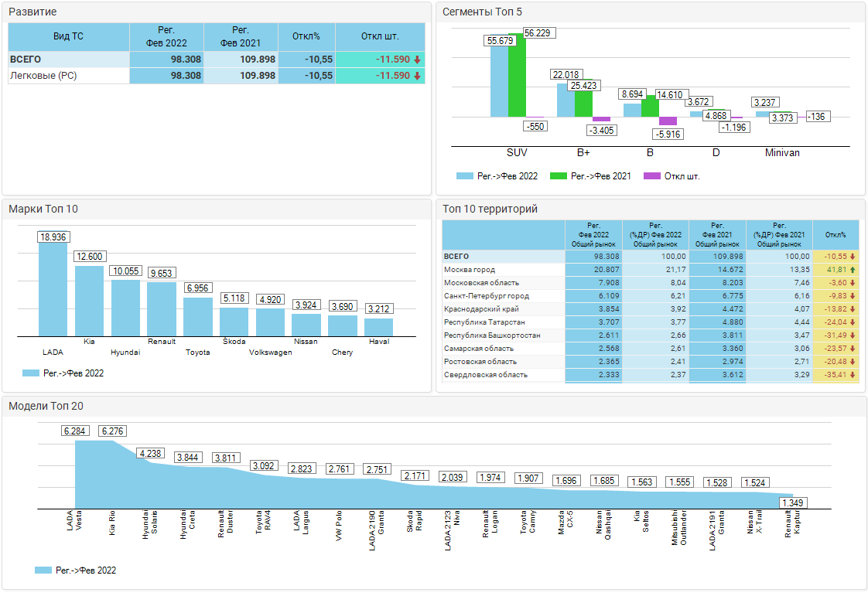Select the Откл% header in Развитие table

coord(306,36)
